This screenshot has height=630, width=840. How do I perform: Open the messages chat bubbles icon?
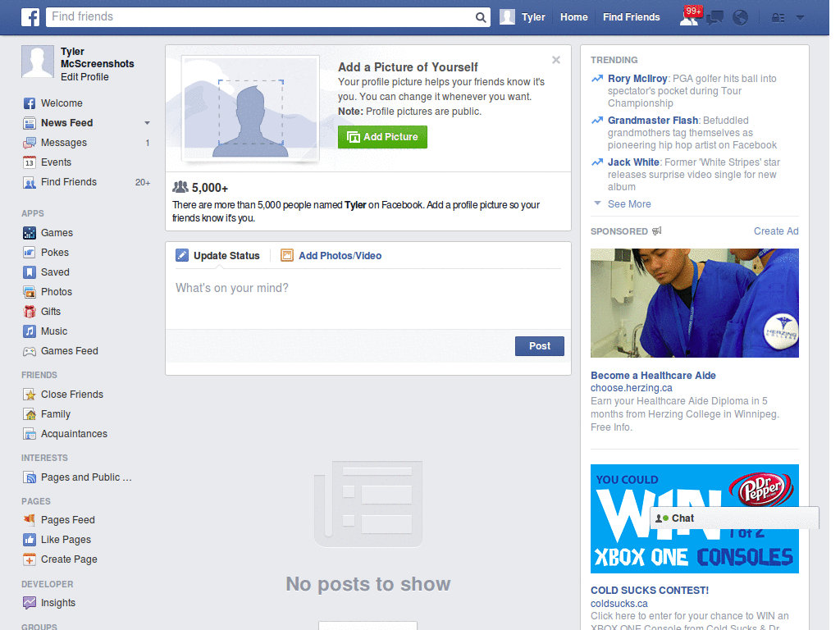714,18
